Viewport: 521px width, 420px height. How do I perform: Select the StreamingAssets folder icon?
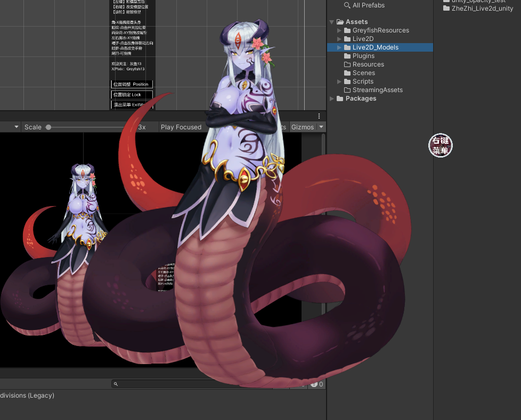(347, 90)
